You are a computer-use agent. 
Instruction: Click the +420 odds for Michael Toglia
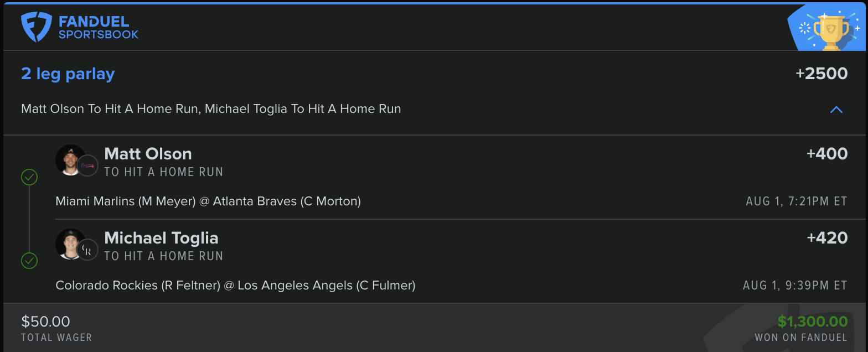tap(827, 238)
